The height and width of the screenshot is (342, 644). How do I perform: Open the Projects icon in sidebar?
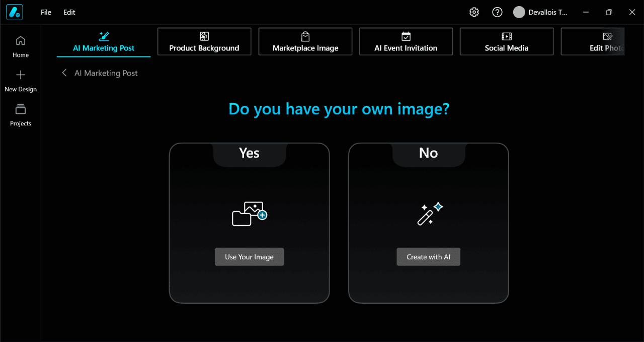pyautogui.click(x=20, y=109)
